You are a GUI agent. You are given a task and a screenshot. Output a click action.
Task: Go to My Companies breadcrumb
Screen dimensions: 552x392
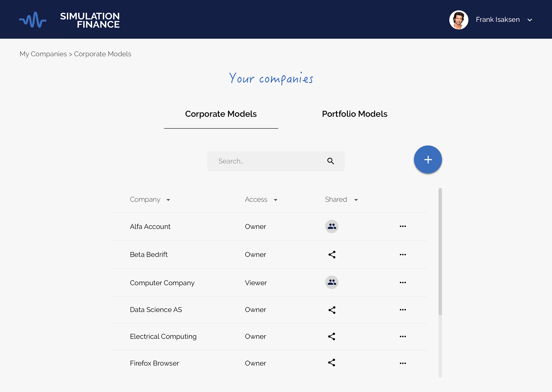pos(43,54)
